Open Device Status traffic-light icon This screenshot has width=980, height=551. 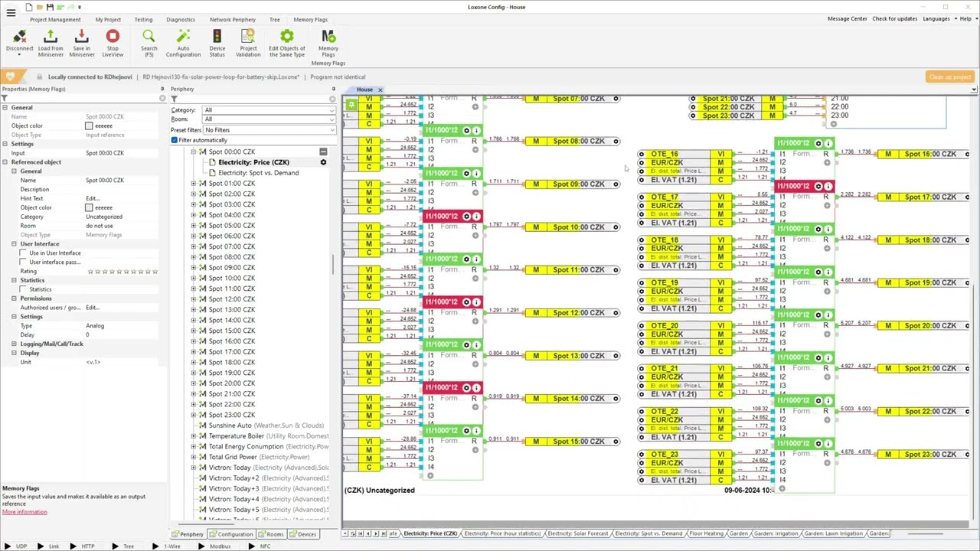tap(217, 36)
